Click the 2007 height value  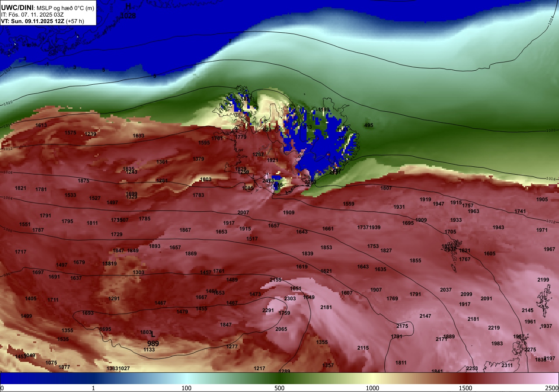pyautogui.click(x=243, y=213)
